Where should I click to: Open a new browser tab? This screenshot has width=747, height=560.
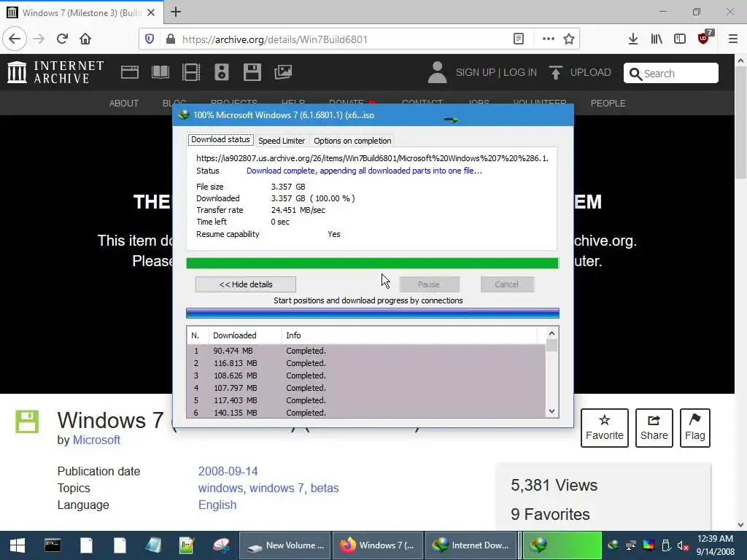(176, 12)
